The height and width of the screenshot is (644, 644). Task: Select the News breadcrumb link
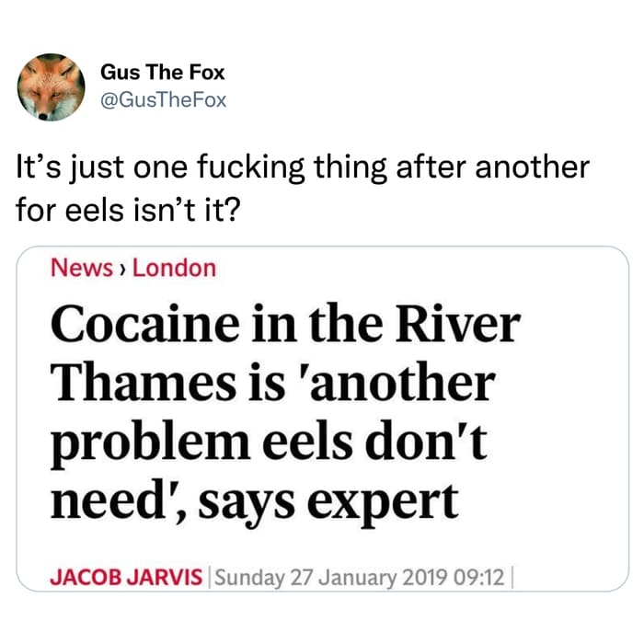tap(82, 269)
